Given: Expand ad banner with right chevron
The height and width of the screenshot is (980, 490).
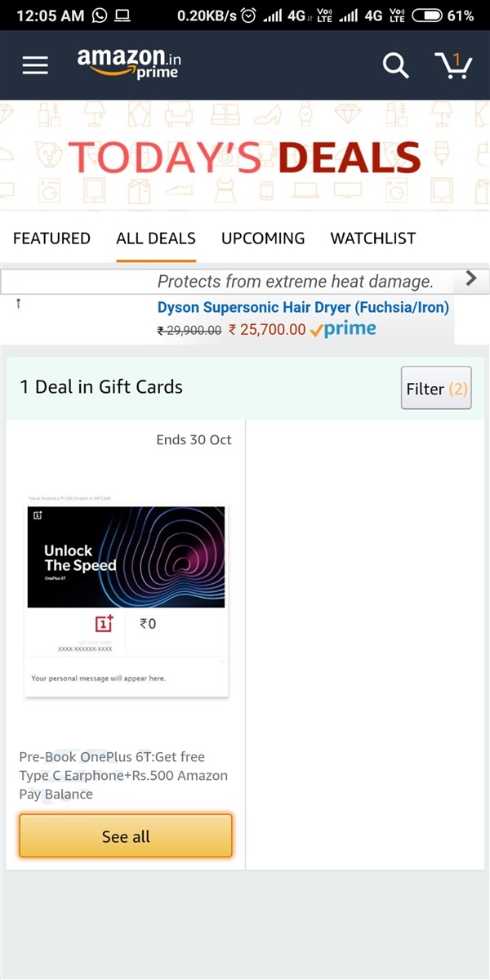Looking at the screenshot, I should click(470, 278).
